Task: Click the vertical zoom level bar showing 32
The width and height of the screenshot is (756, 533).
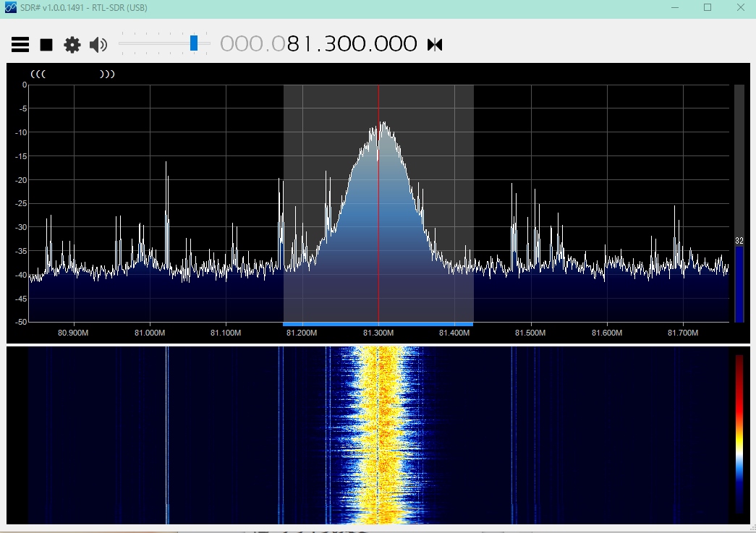Action: point(739,283)
